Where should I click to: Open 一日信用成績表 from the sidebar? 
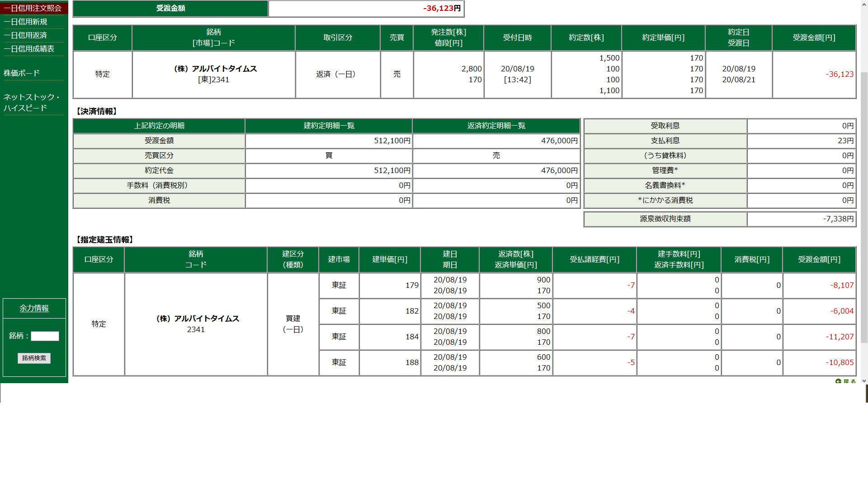coord(29,49)
